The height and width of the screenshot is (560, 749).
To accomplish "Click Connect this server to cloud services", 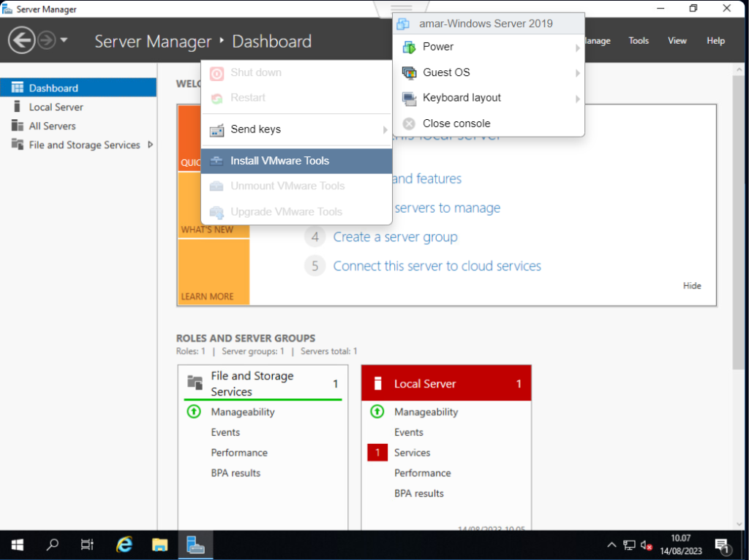I will pyautogui.click(x=437, y=266).
